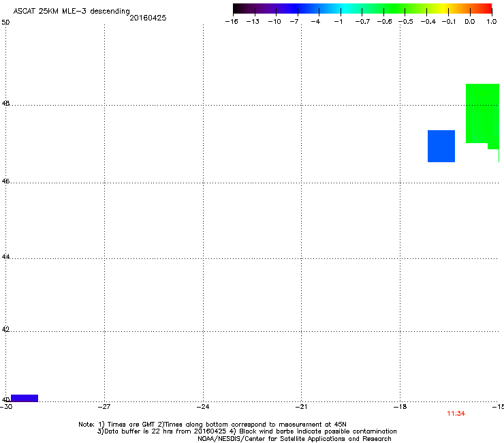The height and width of the screenshot is (443, 504).
Task: Click the color bar label -1
Action: 338,22
